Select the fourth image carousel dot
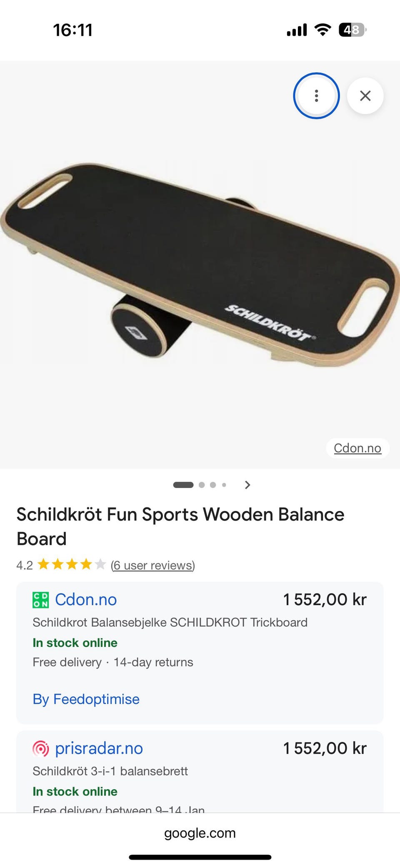The image size is (400, 868). [224, 485]
